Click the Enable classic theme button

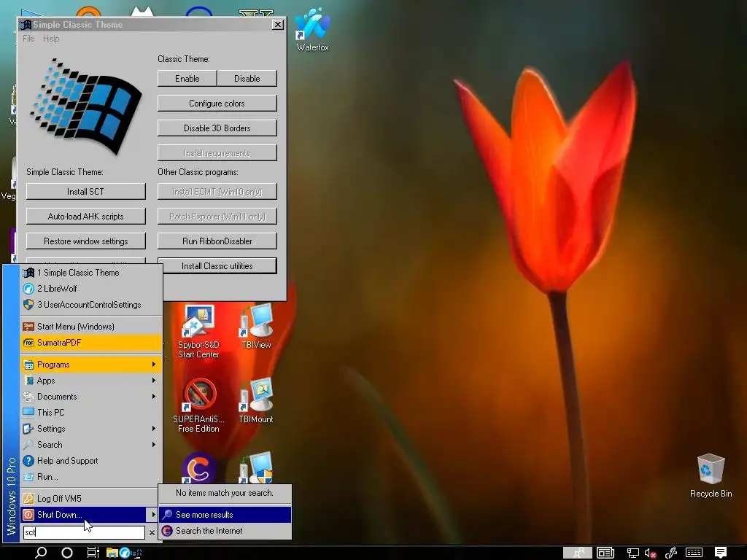tap(187, 79)
